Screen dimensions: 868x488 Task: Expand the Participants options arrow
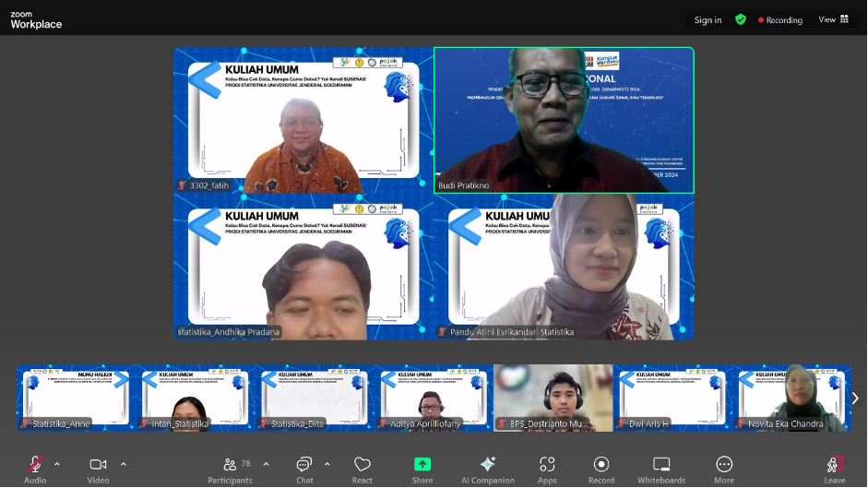267,464
